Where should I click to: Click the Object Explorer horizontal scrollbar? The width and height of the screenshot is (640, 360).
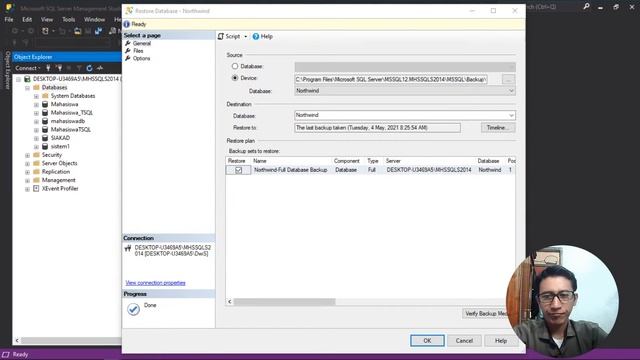pos(71,340)
